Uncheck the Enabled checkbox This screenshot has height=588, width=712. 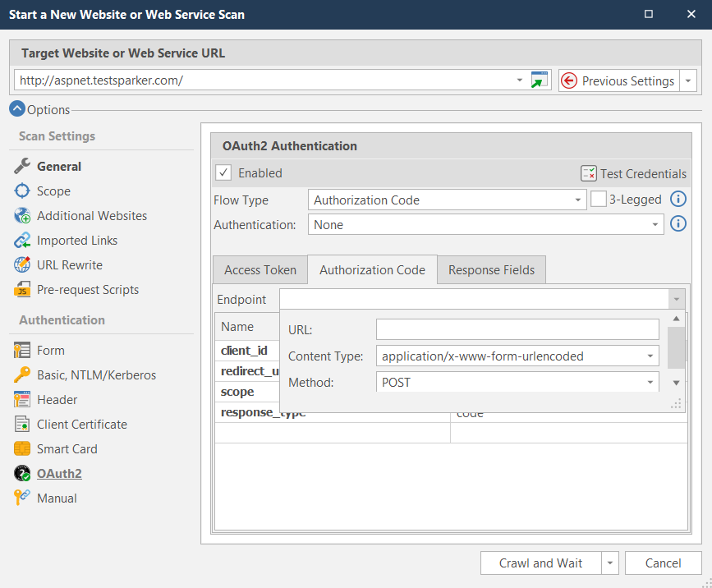[x=223, y=173]
